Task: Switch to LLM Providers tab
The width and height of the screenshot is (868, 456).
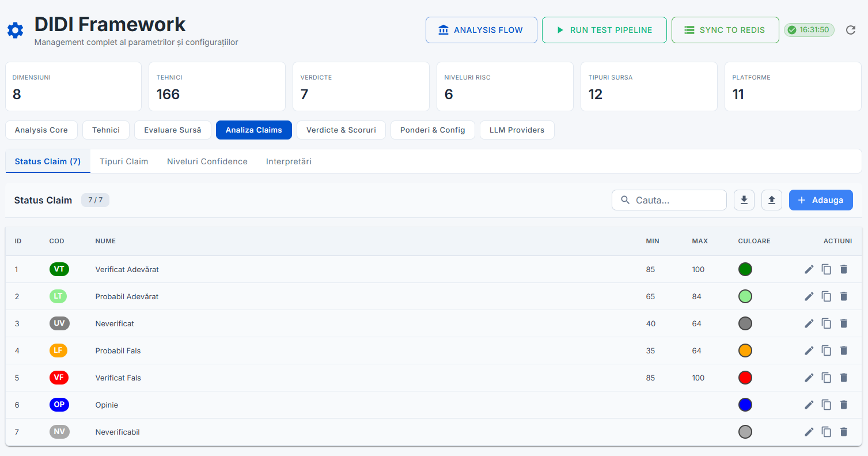Action: click(x=517, y=130)
